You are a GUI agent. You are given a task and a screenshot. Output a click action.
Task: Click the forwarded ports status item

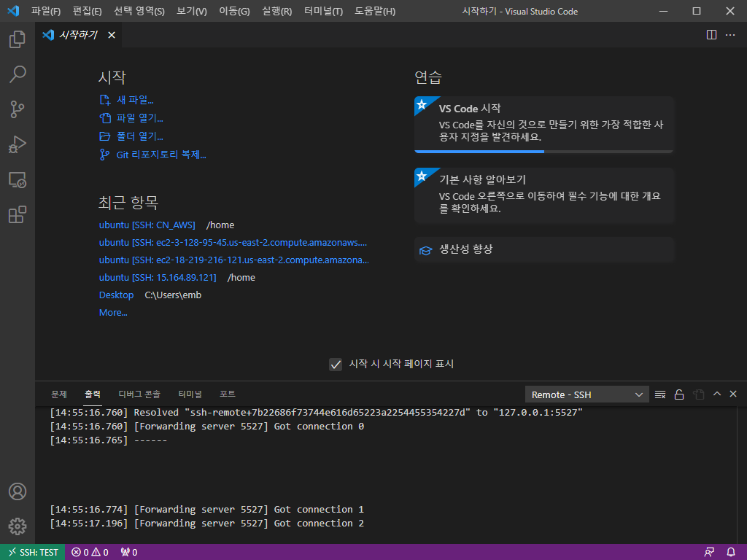click(x=129, y=552)
